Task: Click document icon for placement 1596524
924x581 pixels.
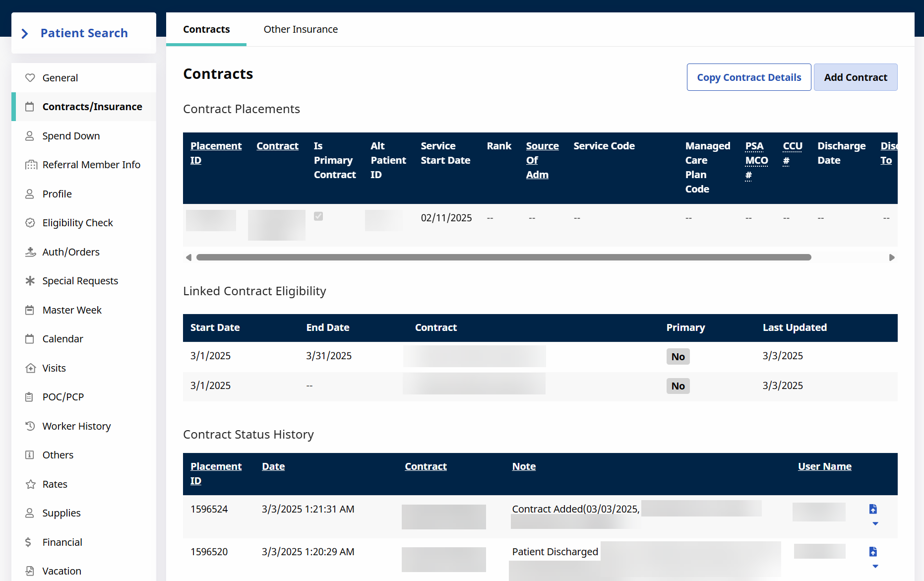Action: pyautogui.click(x=873, y=509)
